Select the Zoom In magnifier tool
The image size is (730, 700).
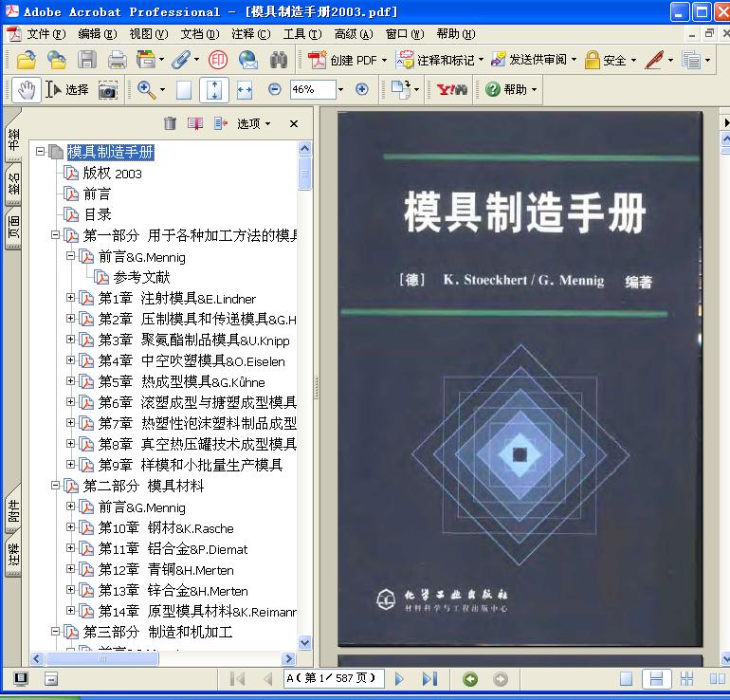146,89
